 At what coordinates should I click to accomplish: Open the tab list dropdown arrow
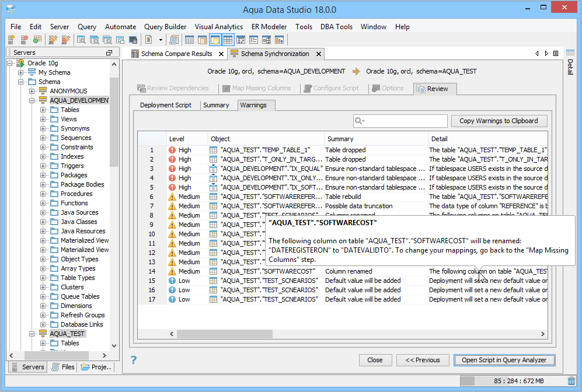pos(555,54)
